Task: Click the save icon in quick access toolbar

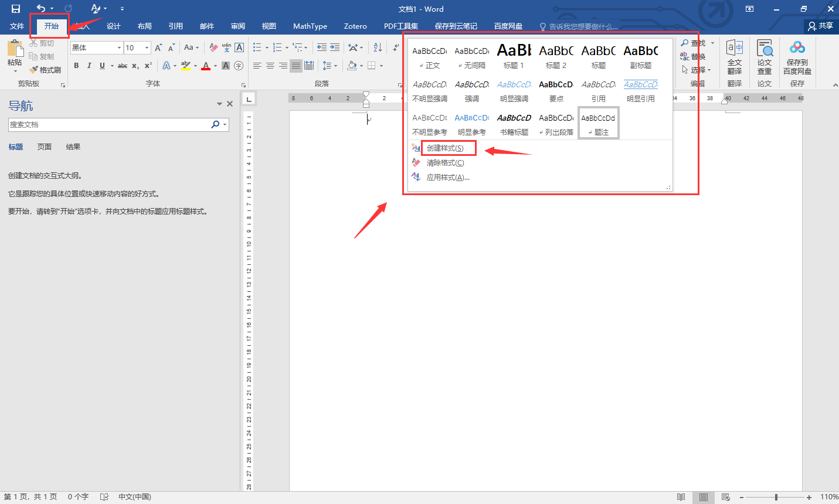Action: pyautogui.click(x=16, y=9)
